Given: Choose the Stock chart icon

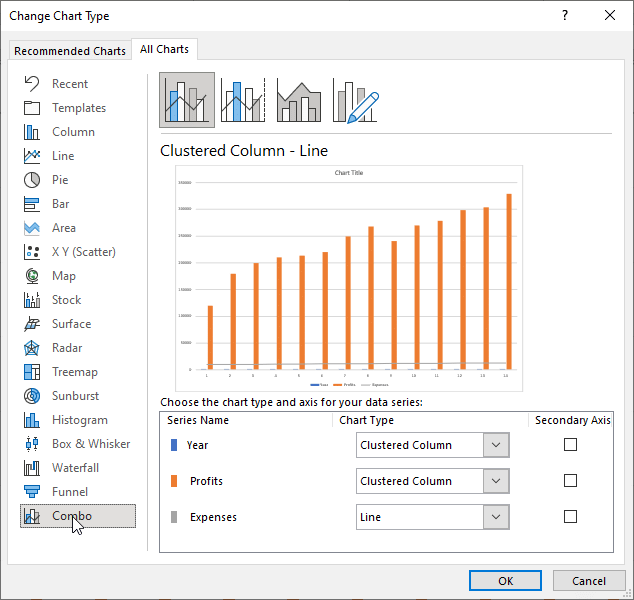Looking at the screenshot, I should tap(32, 300).
